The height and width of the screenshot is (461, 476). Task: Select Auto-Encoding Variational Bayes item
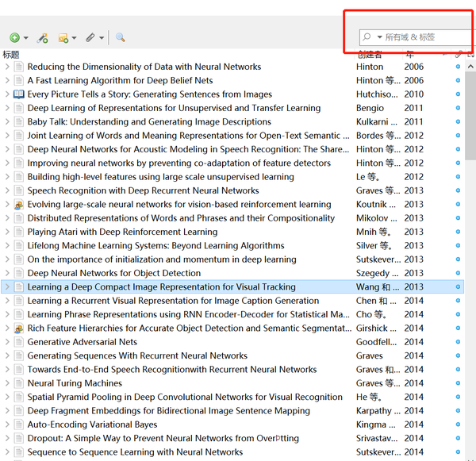click(92, 425)
